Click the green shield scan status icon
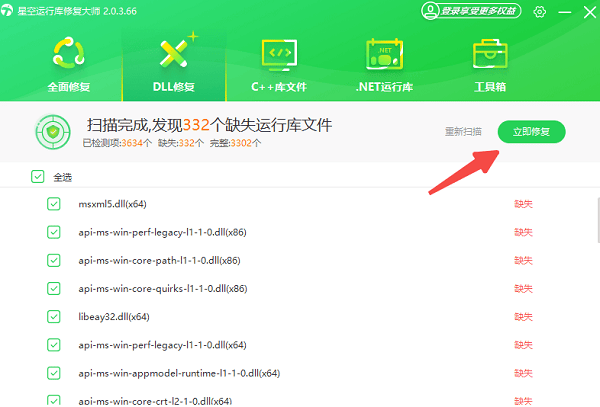Image resolution: width=600 pixels, height=407 pixels. [x=53, y=132]
